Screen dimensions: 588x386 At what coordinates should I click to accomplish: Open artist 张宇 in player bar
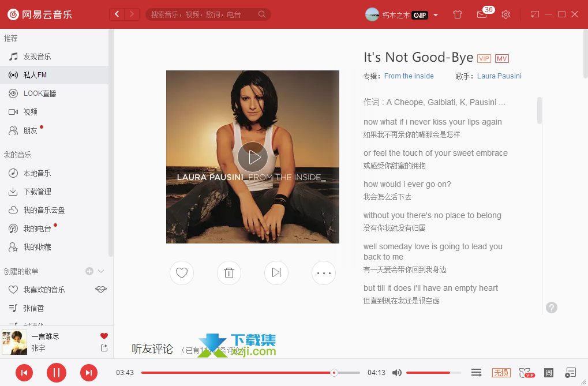click(x=38, y=348)
